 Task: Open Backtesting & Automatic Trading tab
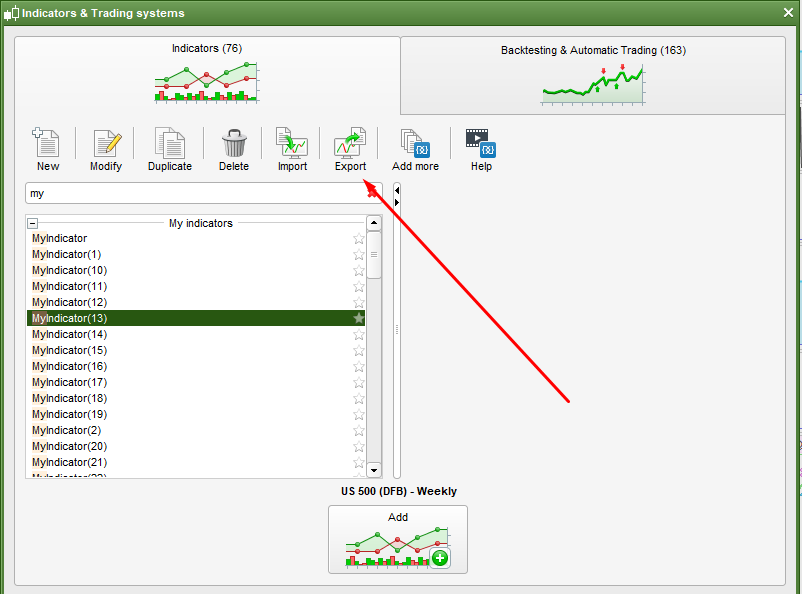[x=593, y=75]
